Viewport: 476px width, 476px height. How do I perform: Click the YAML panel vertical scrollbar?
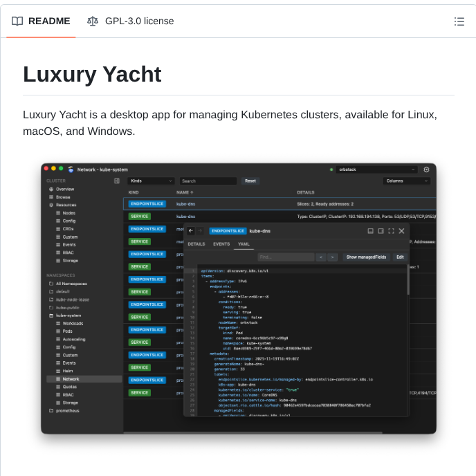tap(408, 281)
